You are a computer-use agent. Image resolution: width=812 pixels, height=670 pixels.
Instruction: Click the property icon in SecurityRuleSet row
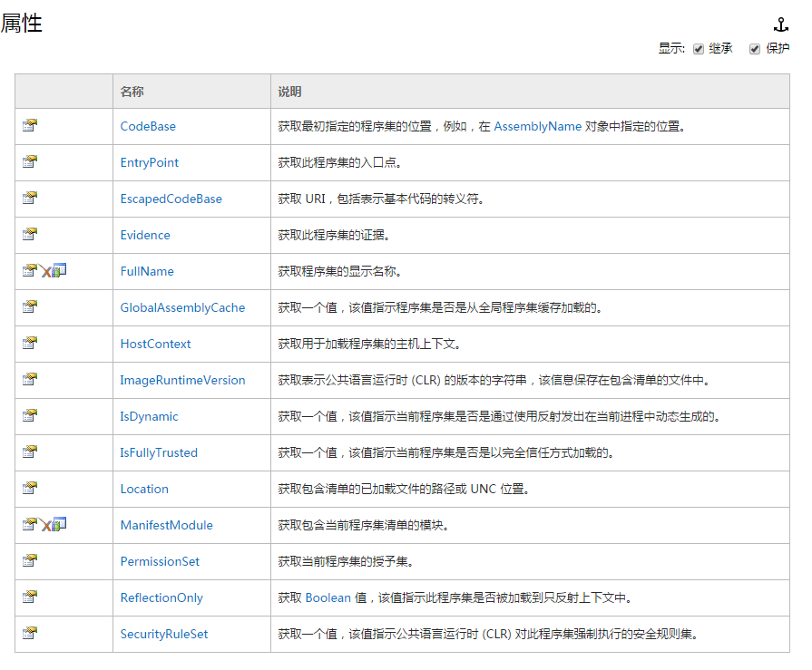pos(30,633)
